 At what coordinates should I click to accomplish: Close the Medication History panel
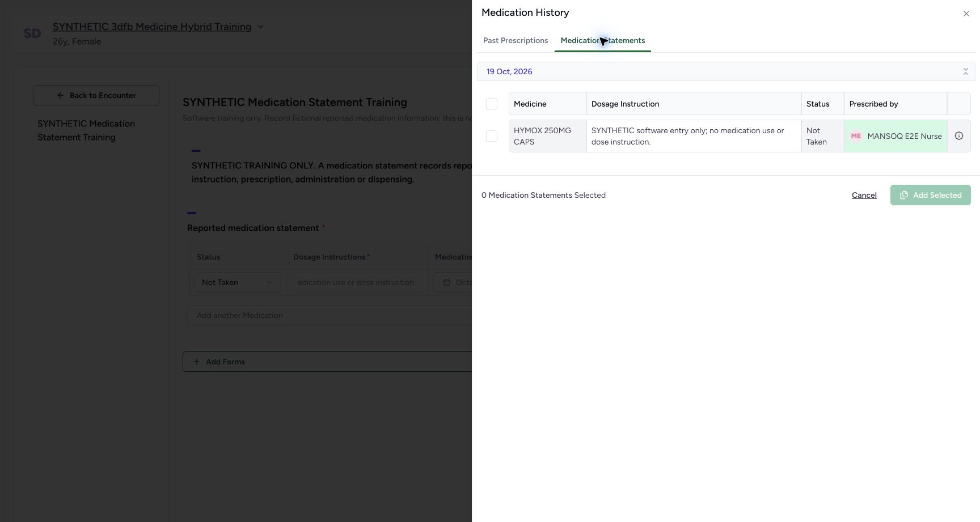coord(966,14)
